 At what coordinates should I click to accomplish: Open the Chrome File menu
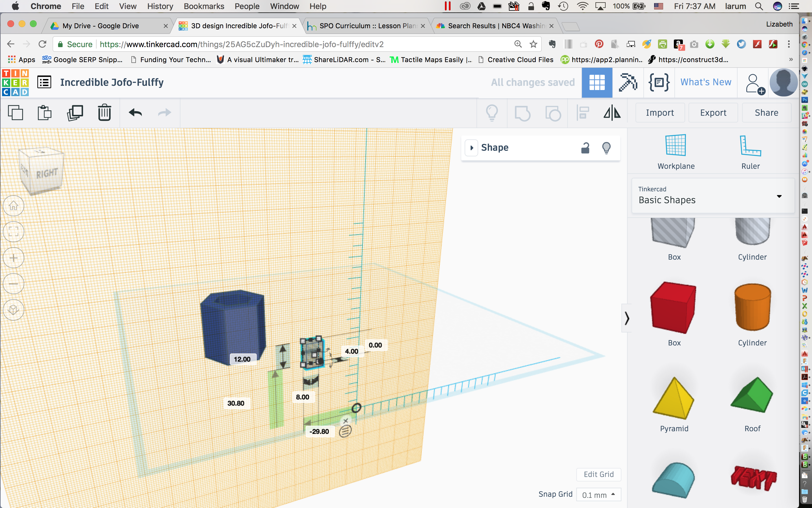click(78, 6)
